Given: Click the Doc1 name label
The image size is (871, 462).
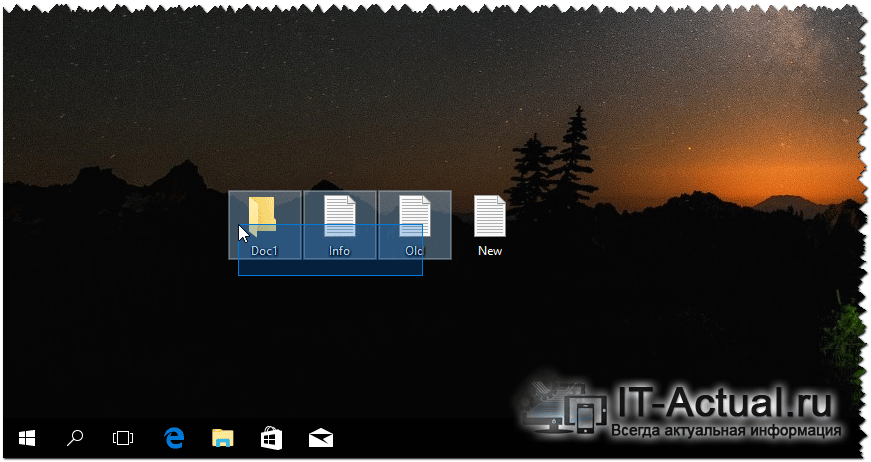Looking at the screenshot, I should tap(264, 251).
